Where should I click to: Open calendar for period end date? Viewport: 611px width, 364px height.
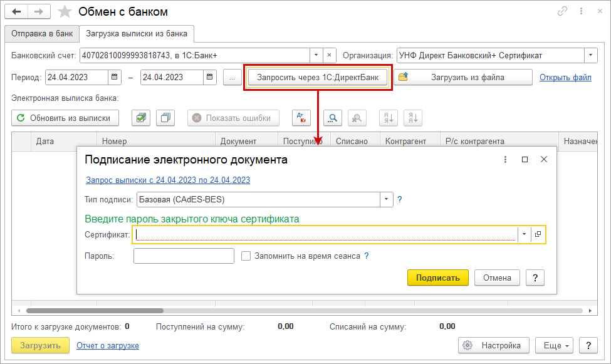point(210,78)
